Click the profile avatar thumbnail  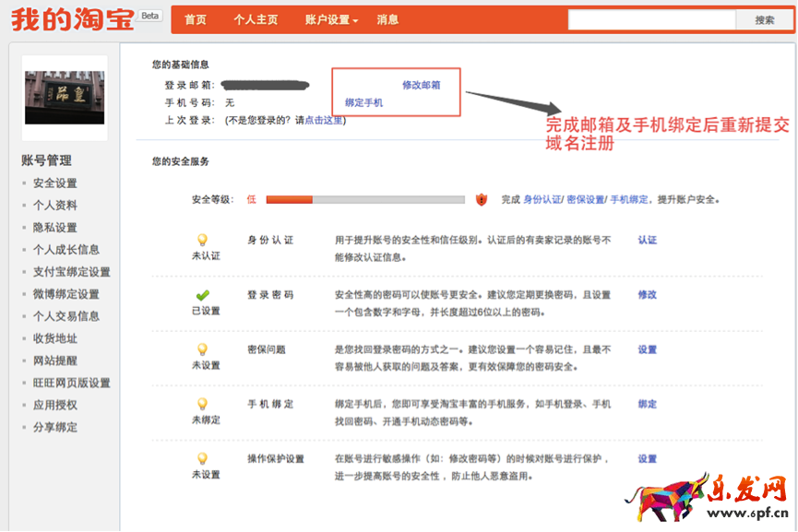coord(65,99)
